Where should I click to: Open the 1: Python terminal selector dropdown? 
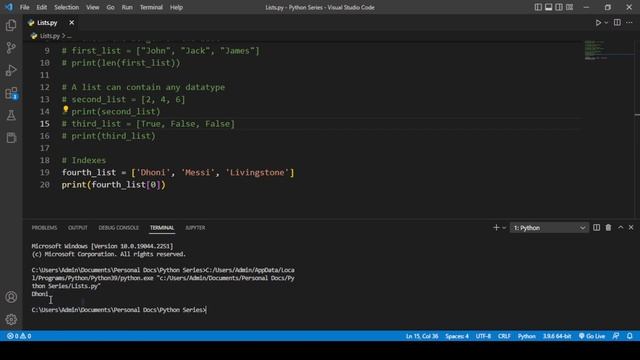coord(549,228)
